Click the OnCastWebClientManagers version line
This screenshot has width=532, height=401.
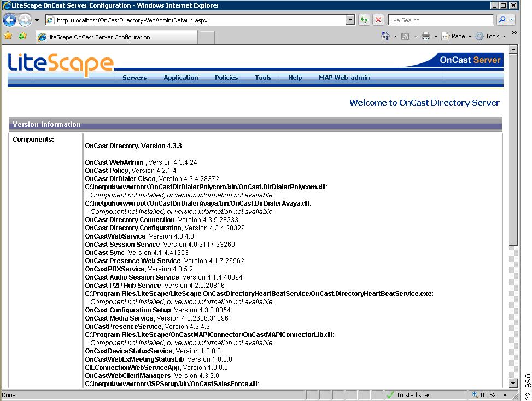pos(152,375)
